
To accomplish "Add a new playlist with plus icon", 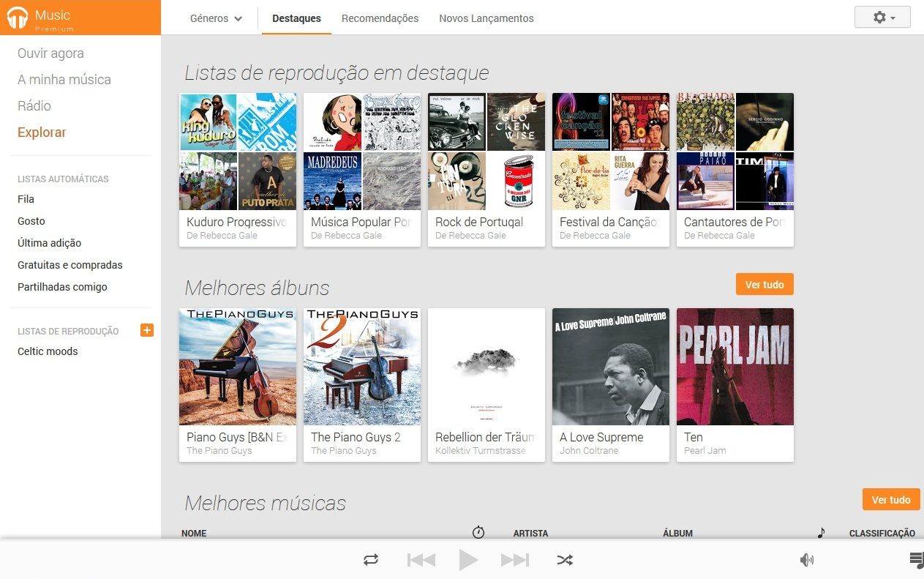I will [147, 330].
